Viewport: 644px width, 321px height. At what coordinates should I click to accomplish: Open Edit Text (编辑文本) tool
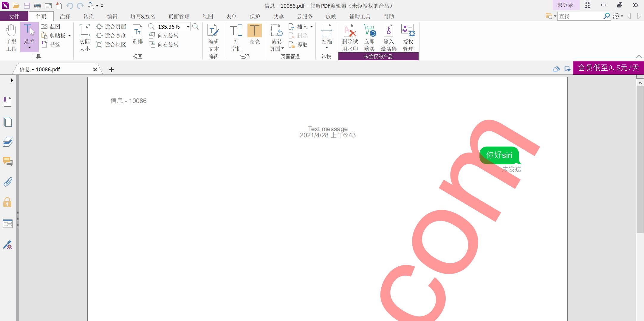[x=213, y=38]
